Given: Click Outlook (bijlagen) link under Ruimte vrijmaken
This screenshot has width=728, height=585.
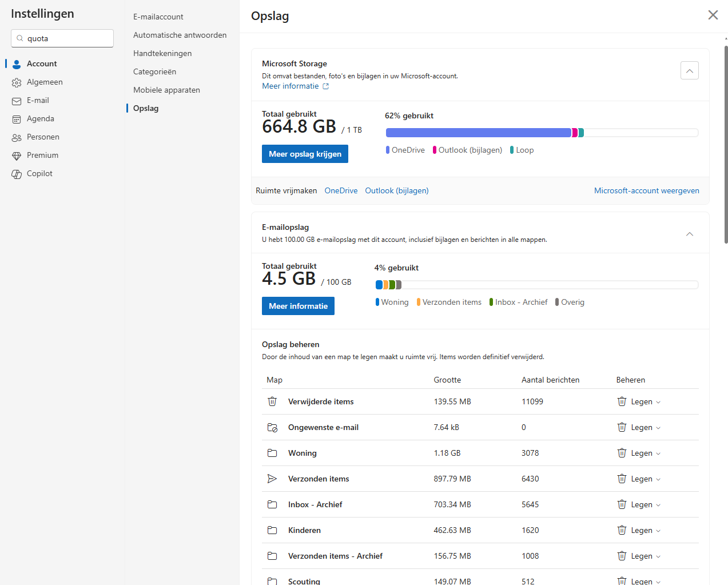Looking at the screenshot, I should pos(397,190).
